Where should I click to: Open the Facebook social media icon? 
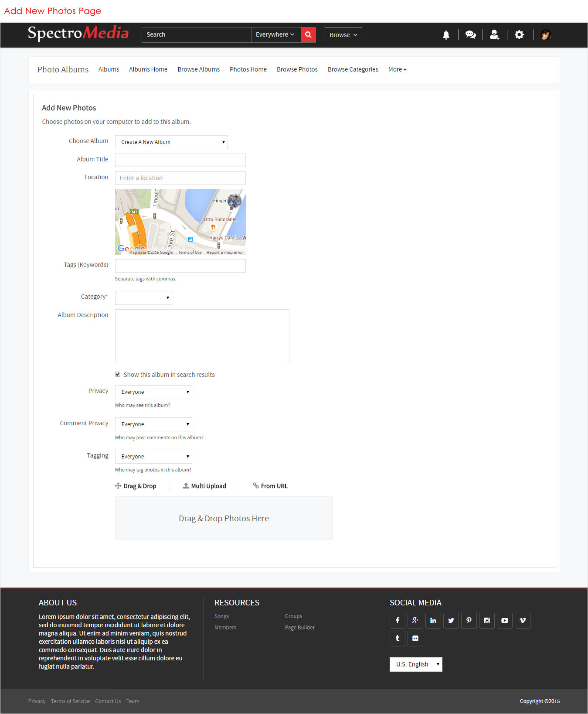(398, 621)
